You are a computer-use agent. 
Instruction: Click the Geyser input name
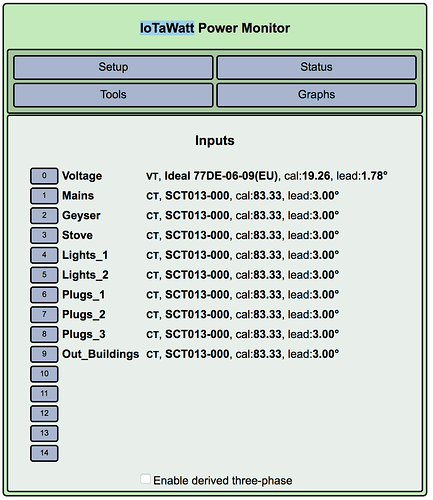81,216
